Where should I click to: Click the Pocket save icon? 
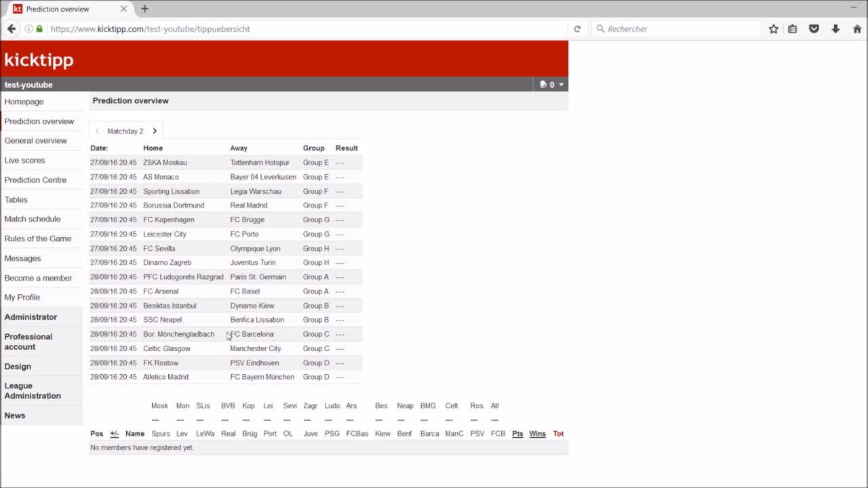pos(814,28)
